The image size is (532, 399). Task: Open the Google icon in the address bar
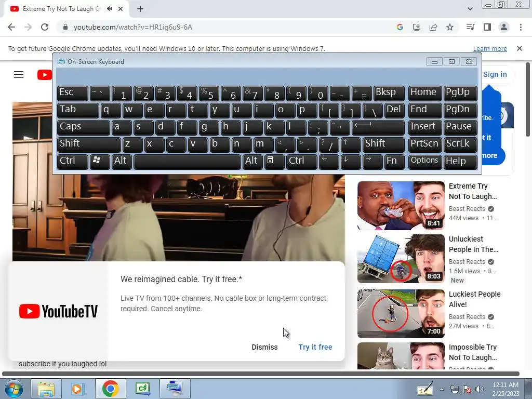tap(400, 27)
